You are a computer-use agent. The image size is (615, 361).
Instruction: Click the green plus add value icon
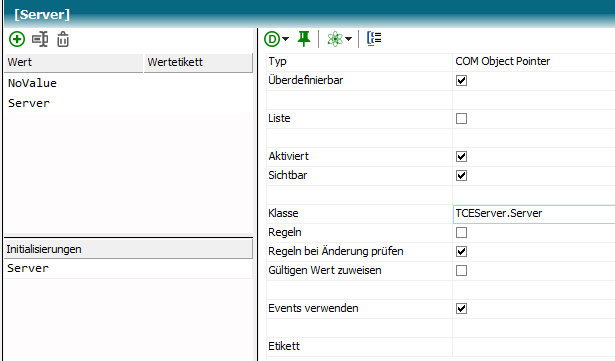[x=17, y=39]
